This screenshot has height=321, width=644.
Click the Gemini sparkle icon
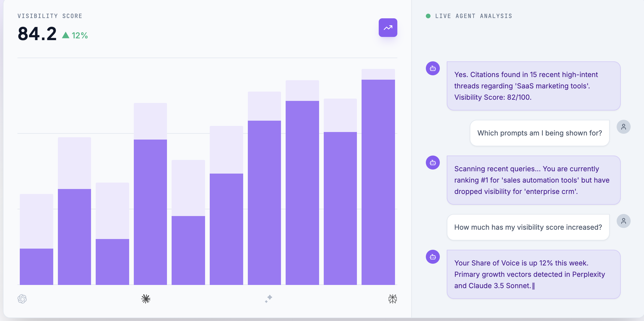[269, 299]
